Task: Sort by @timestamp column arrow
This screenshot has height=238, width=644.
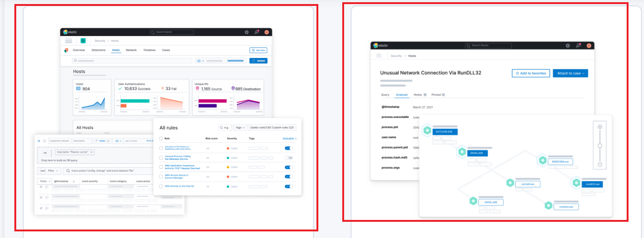Action: tap(74, 181)
